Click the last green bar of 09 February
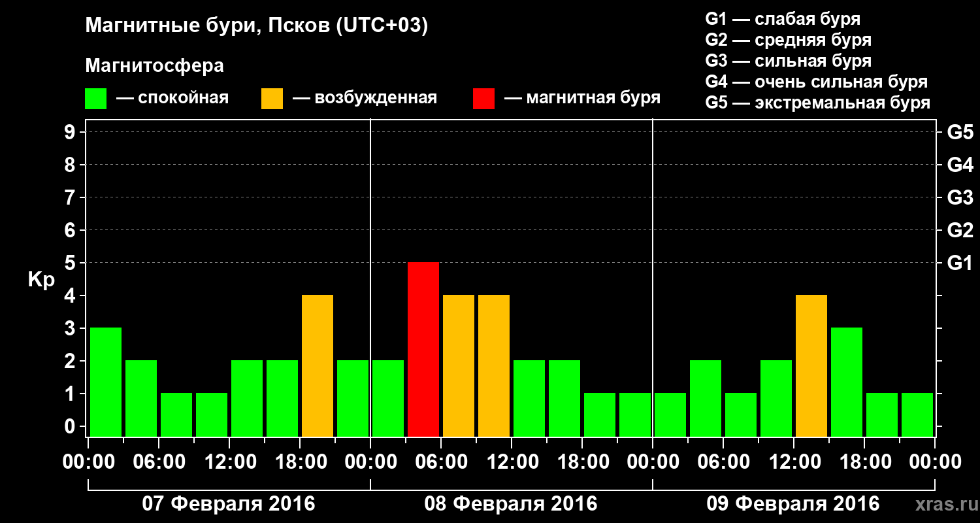This screenshot has width=980, height=523. (x=917, y=414)
